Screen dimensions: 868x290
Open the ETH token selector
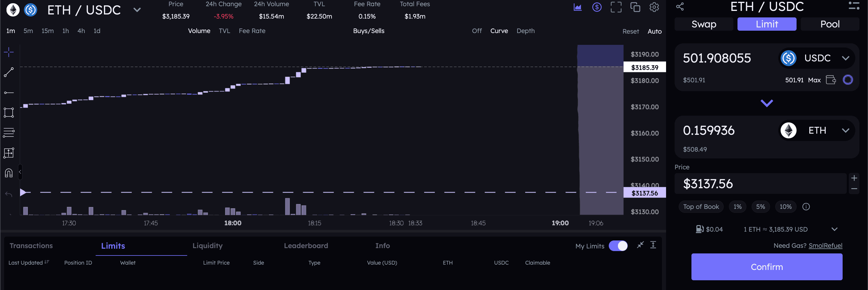point(816,130)
